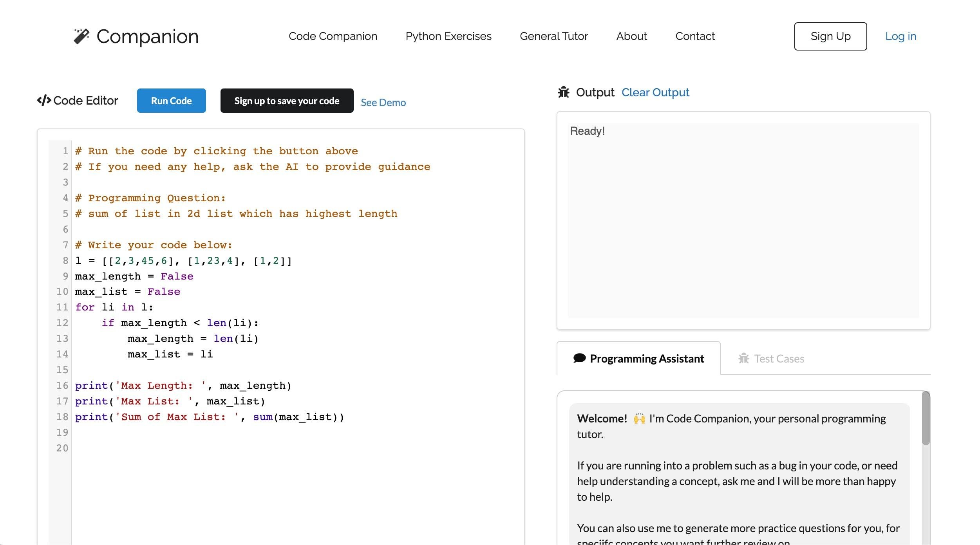The height and width of the screenshot is (545, 980).
Task: Open the About navigation link
Action: 631,36
